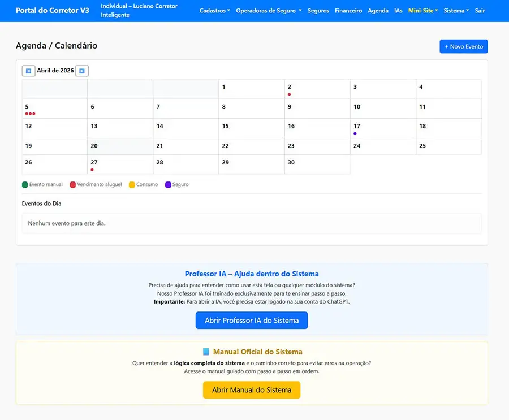Click the three red dots on day 5

(30, 114)
